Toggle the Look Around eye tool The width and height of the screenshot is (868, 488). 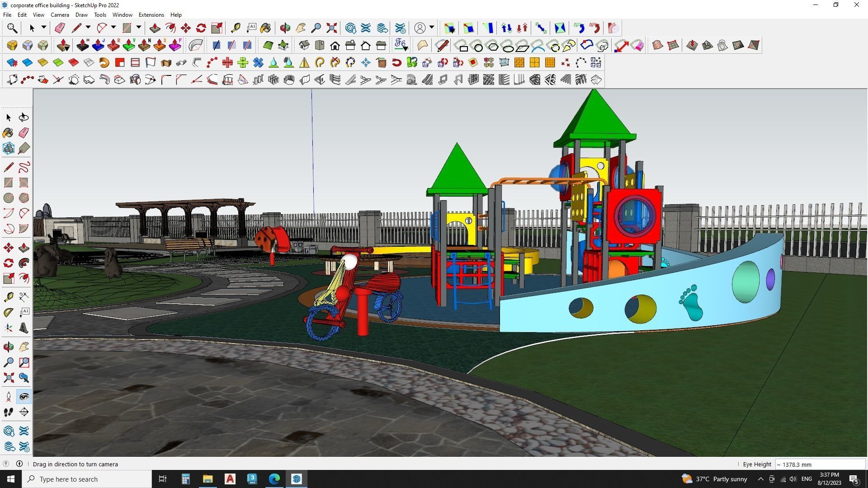pyautogui.click(x=24, y=397)
